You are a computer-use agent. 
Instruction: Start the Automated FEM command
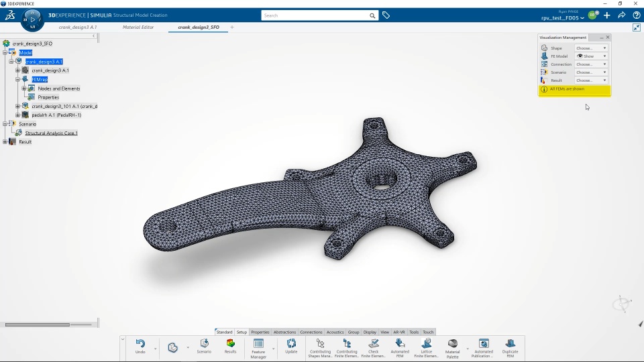400,343
